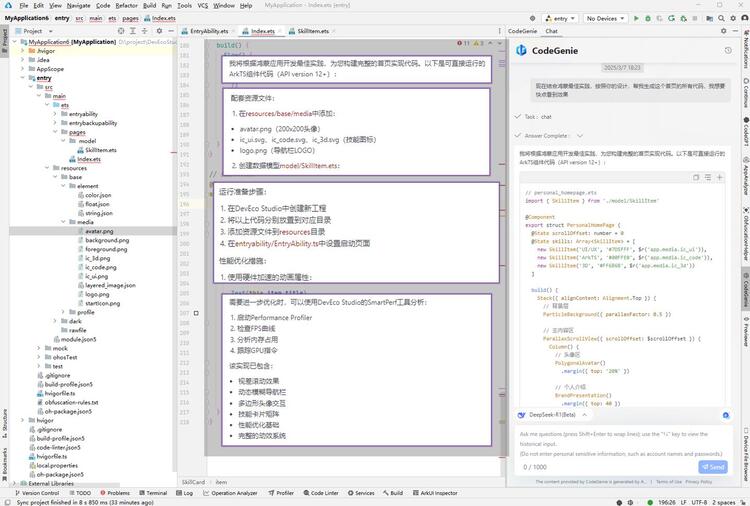Screen dimensions: 750x506
Task: Open the Structure side tab
Action: [5, 424]
